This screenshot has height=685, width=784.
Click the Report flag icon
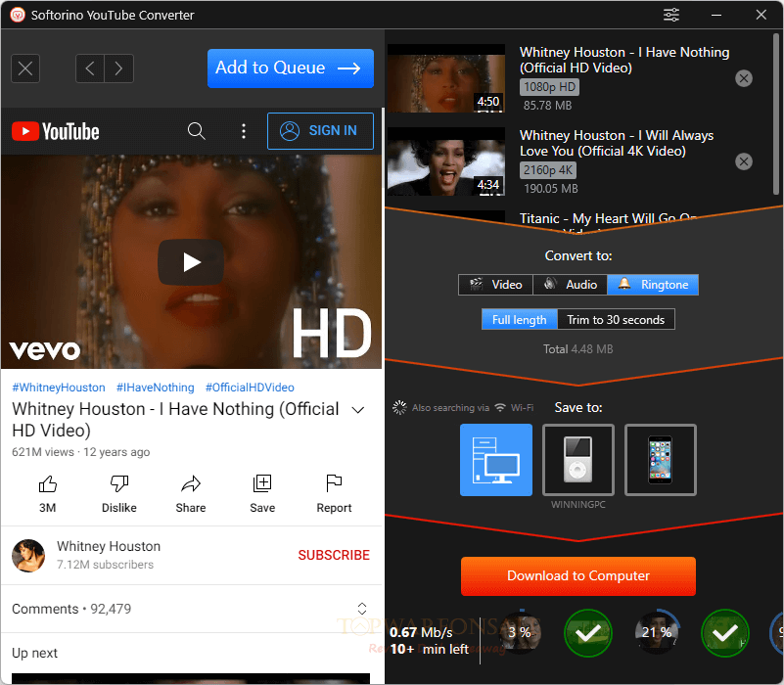pyautogui.click(x=334, y=483)
